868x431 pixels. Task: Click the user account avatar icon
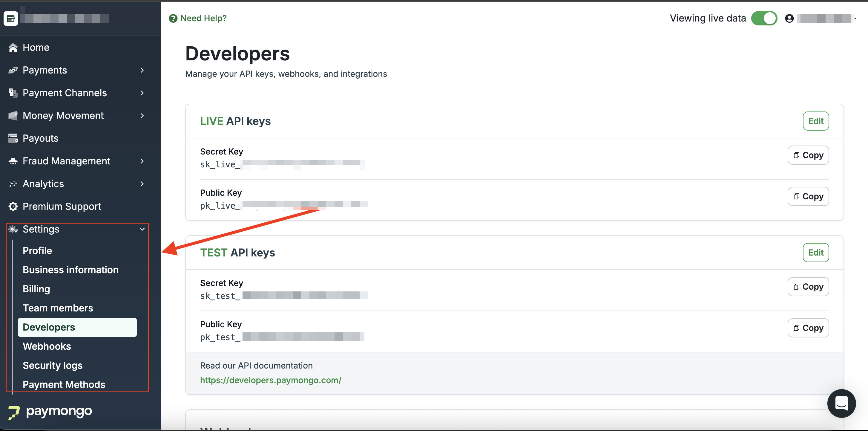[789, 19]
